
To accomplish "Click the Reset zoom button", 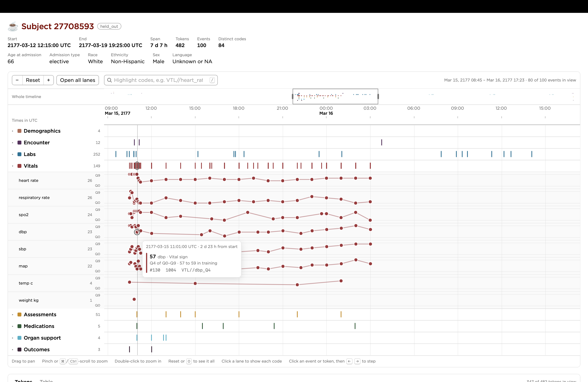I will pyautogui.click(x=33, y=80).
